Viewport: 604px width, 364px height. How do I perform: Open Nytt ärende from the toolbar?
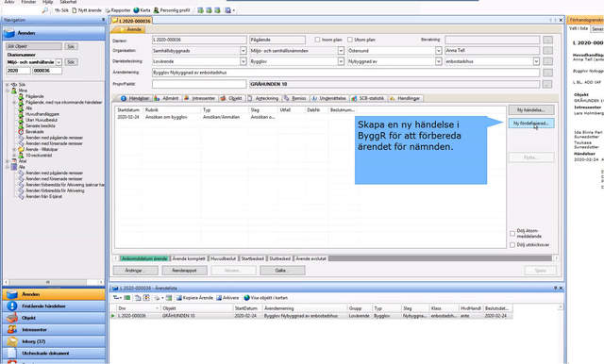pyautogui.click(x=87, y=10)
